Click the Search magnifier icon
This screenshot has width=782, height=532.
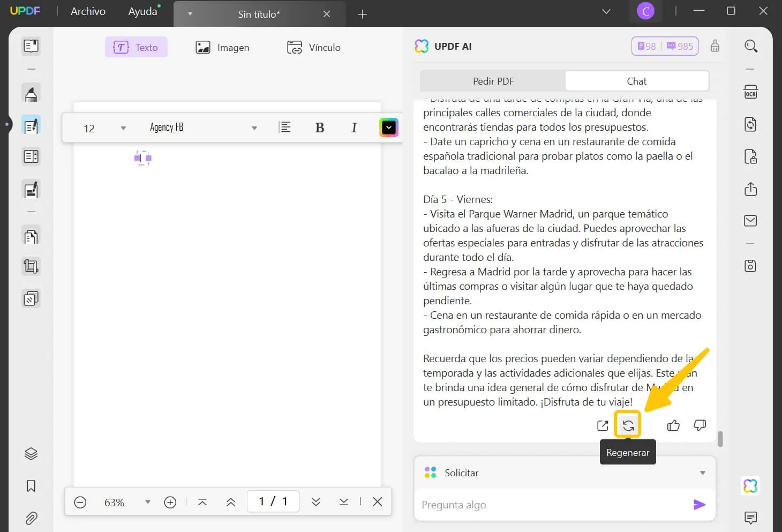point(751,47)
